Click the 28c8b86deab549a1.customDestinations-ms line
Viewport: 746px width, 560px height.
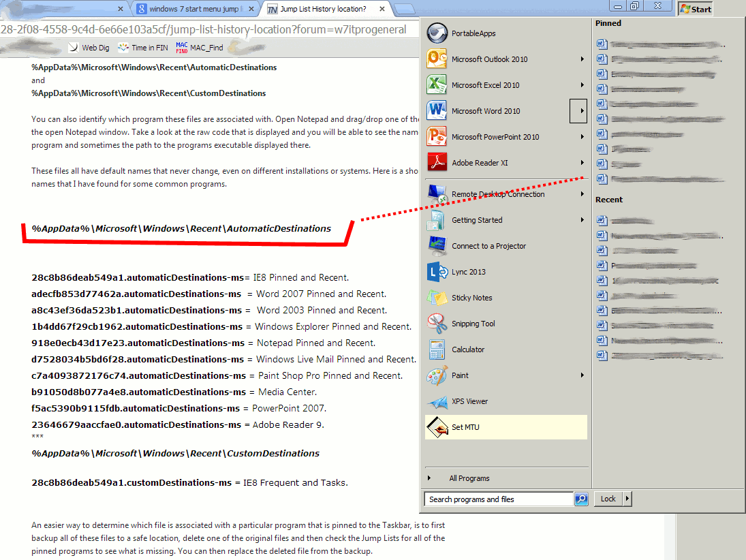(190, 482)
